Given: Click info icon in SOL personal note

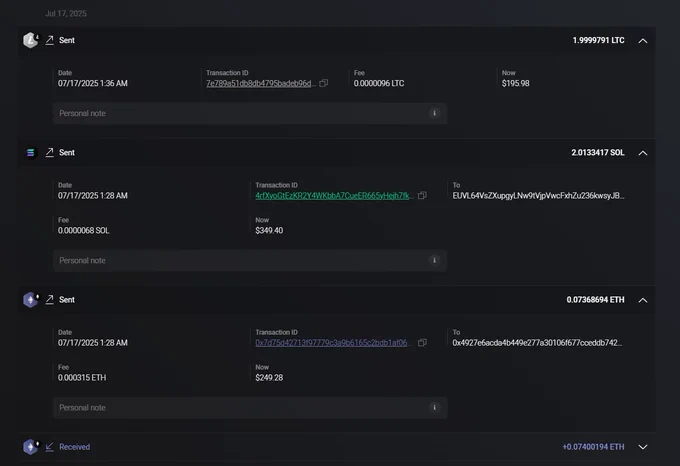Looking at the screenshot, I should tap(434, 260).
